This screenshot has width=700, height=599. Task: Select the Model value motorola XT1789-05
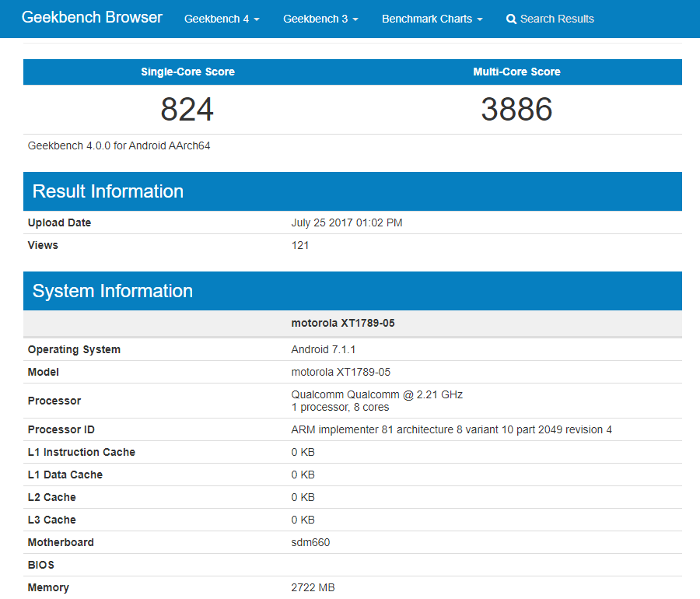(x=341, y=373)
